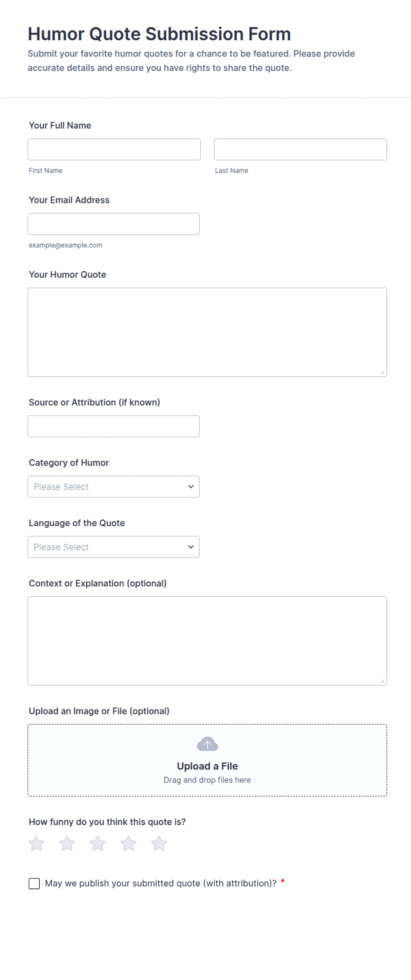
Task: Select the Source or Attribution field
Action: [x=114, y=426]
